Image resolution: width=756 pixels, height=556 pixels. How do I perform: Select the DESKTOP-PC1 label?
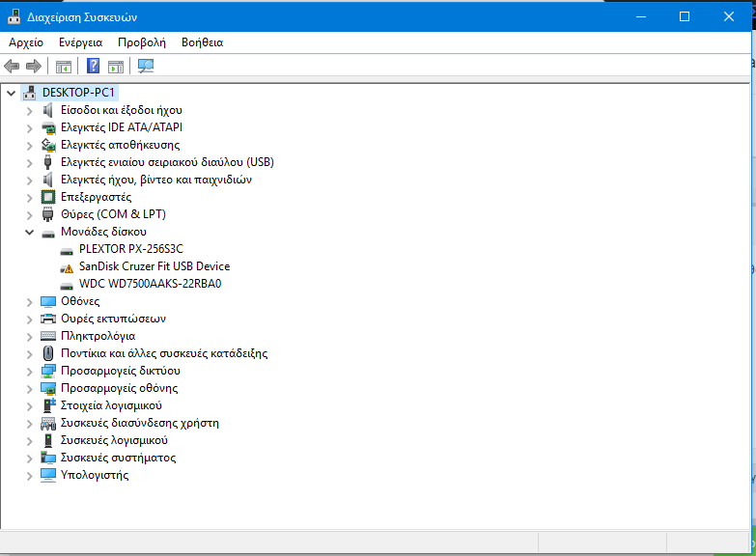78,93
